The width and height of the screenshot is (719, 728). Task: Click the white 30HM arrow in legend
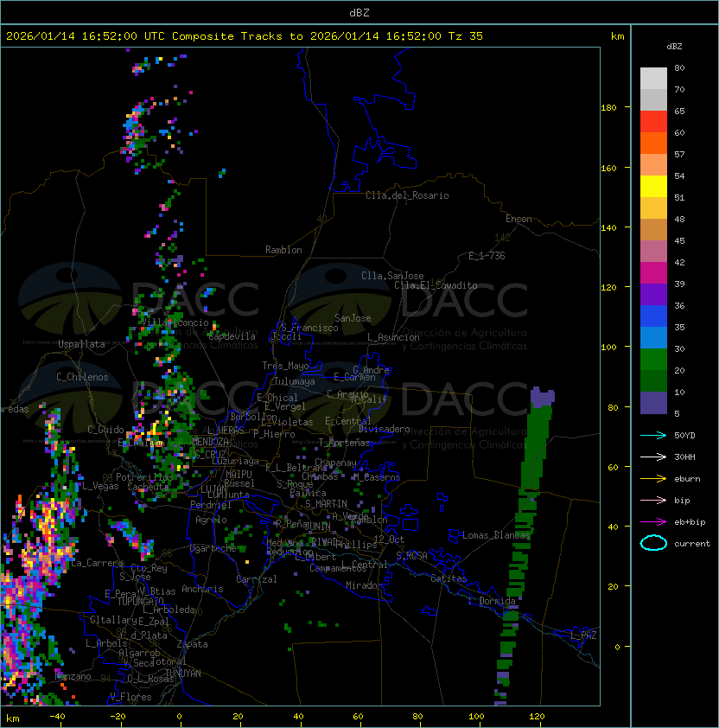[x=653, y=457]
